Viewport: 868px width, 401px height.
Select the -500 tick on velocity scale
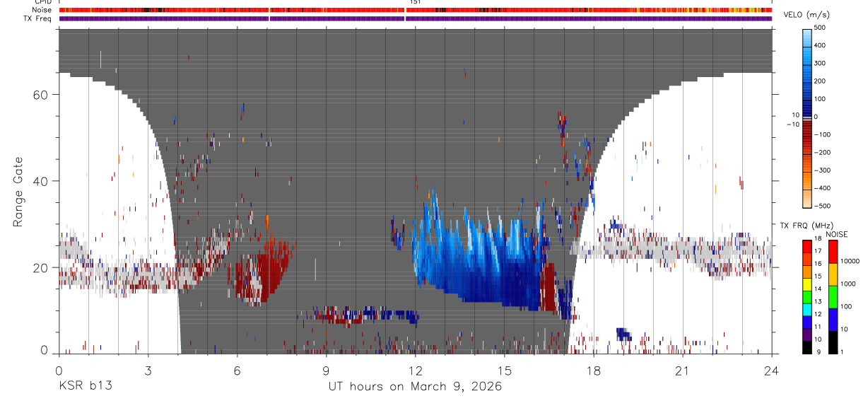coord(823,206)
